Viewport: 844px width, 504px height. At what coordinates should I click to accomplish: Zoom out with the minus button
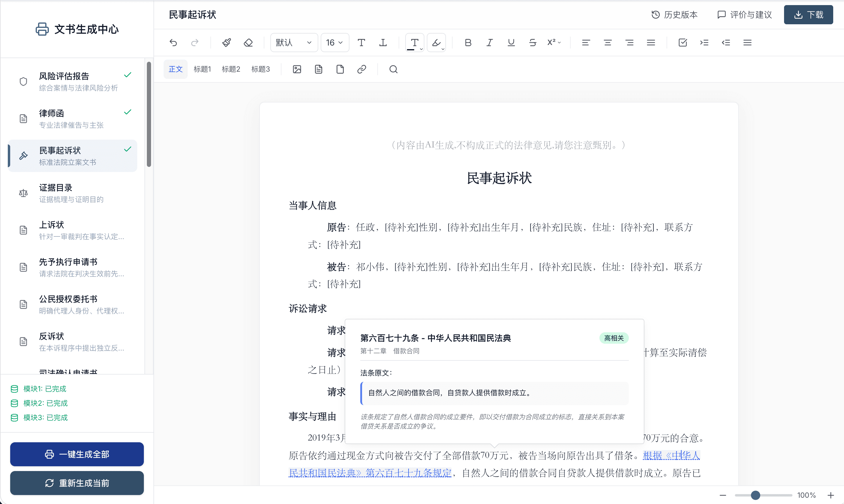[723, 495]
